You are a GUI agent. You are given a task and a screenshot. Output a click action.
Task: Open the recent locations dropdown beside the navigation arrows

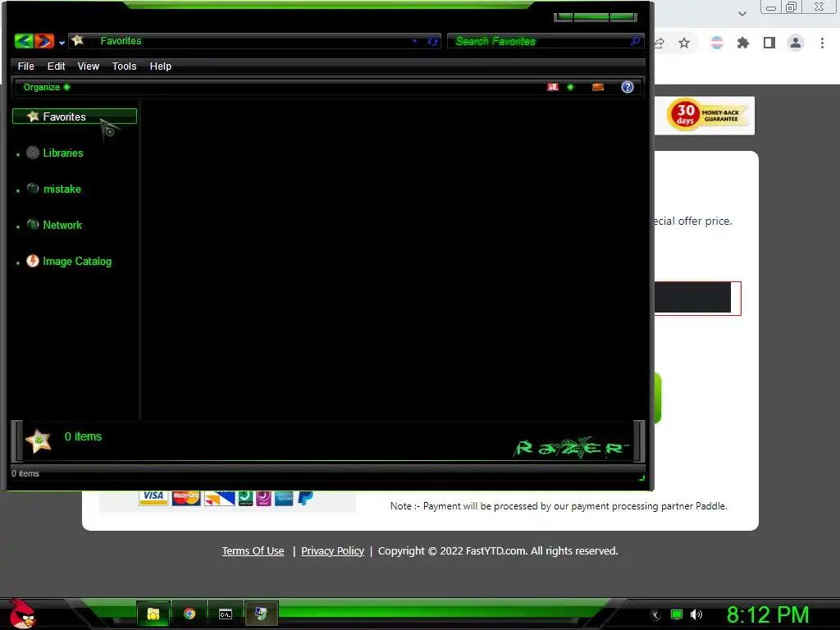click(x=62, y=43)
